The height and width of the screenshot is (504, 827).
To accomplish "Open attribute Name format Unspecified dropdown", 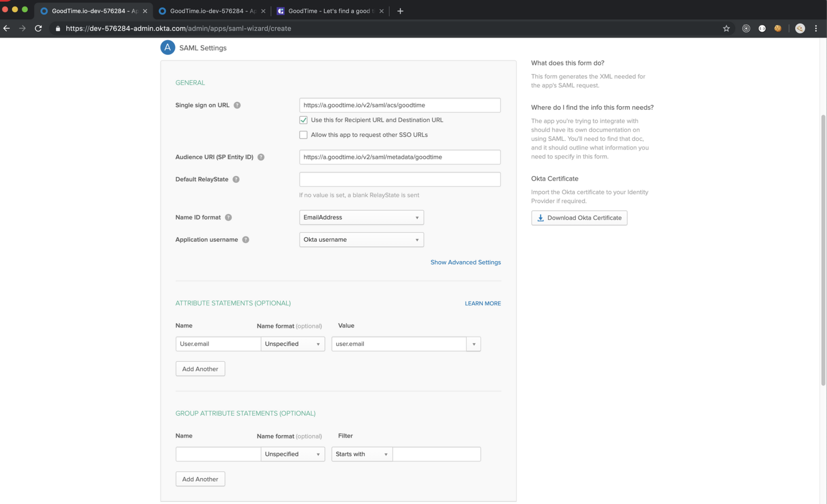I will coord(292,344).
